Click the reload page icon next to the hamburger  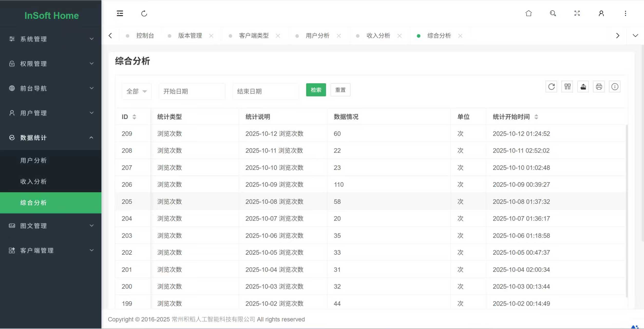(x=144, y=13)
